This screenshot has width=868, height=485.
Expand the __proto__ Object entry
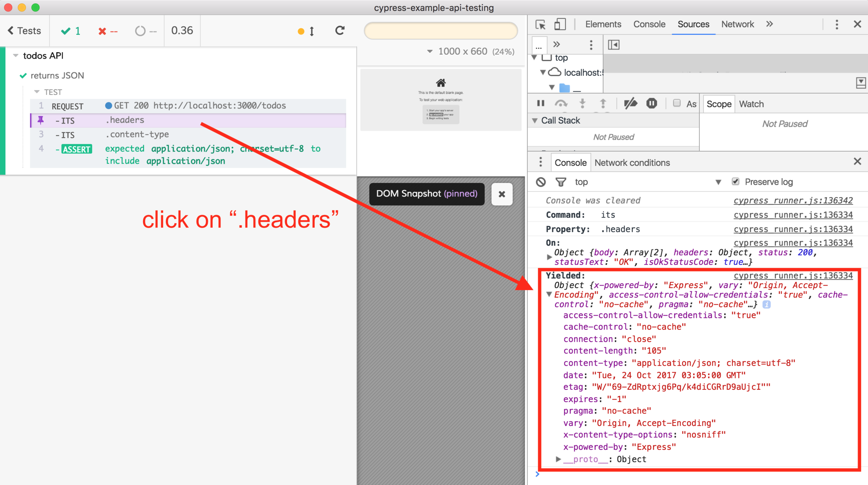[x=558, y=459]
